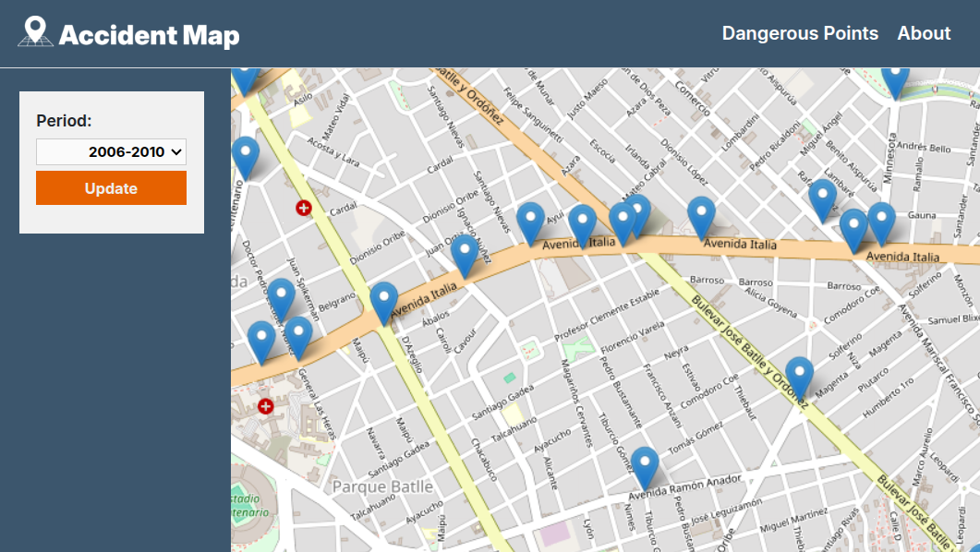Click the 'Francisco Anzani' street label
This screenshot has width=980, height=552.
point(662,396)
